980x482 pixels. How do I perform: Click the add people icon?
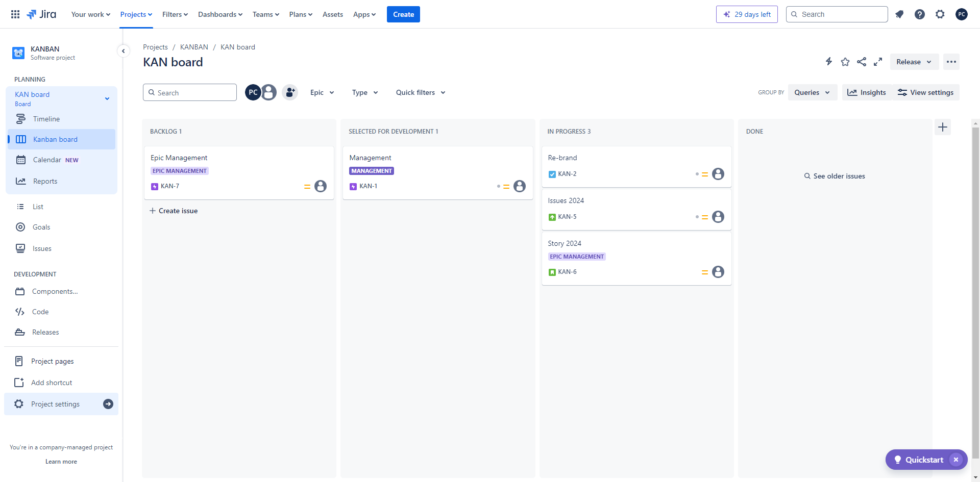[290, 92]
